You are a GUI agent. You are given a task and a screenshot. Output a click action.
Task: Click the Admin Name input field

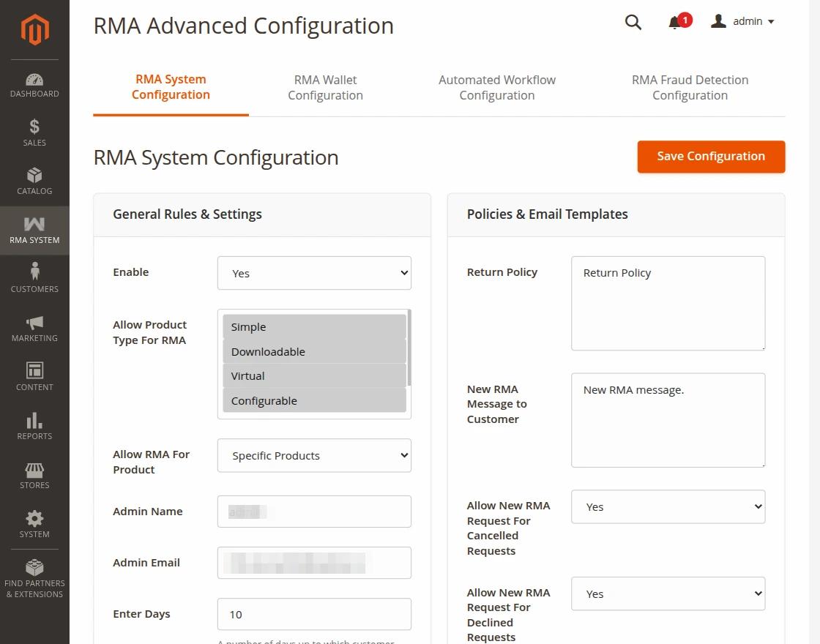314,512
